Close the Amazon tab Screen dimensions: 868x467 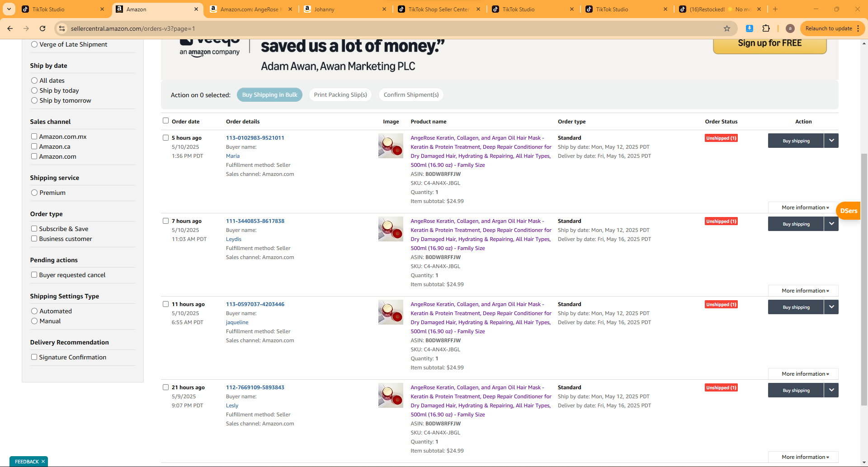coord(196,9)
